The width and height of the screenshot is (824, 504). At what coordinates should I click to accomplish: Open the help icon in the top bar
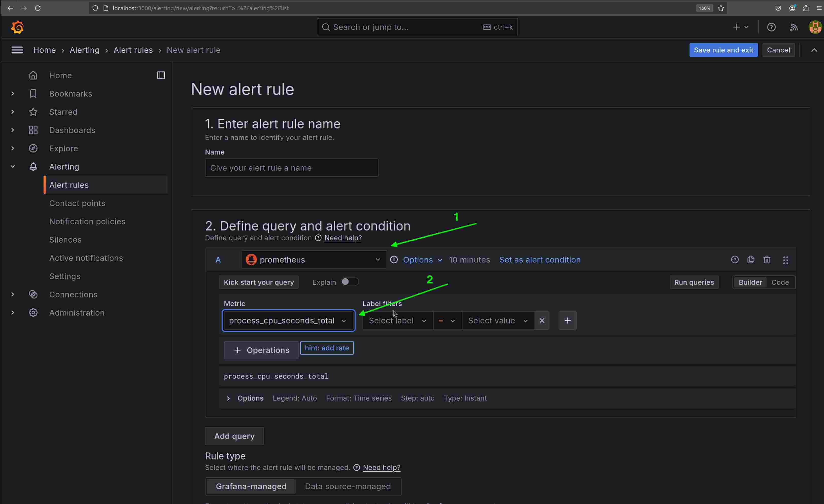pyautogui.click(x=771, y=27)
